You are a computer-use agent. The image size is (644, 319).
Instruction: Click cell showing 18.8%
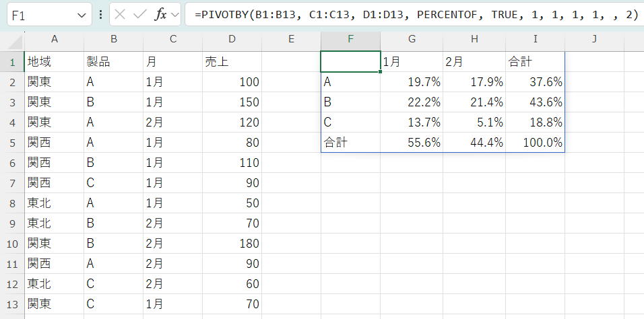coord(535,122)
